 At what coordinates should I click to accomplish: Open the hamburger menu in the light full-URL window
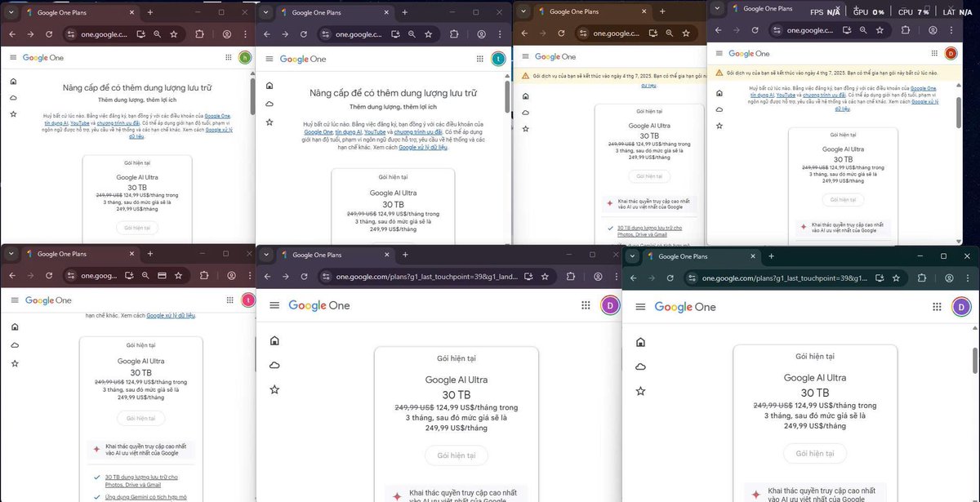tap(274, 305)
